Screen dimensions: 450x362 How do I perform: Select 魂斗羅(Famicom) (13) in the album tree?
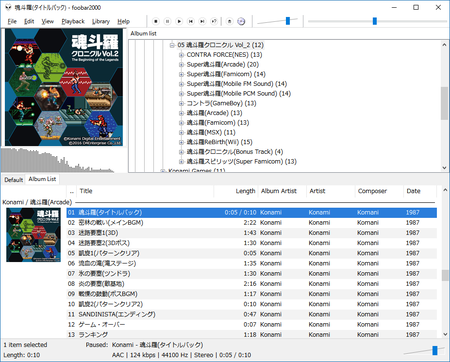218,123
